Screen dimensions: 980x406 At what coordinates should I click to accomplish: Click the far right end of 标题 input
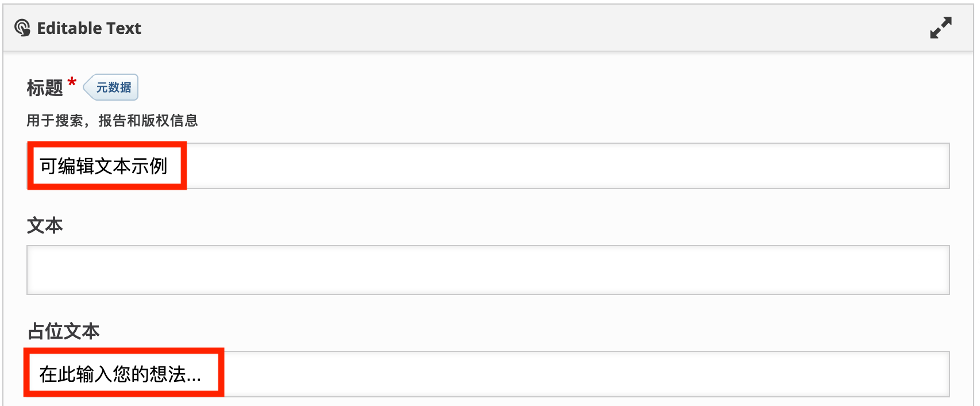pyautogui.click(x=939, y=166)
